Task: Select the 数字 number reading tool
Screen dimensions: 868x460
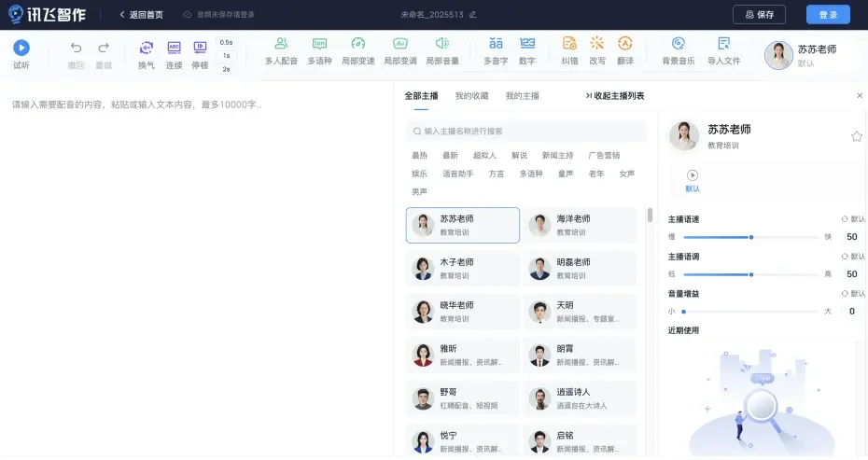Action: 527,52
